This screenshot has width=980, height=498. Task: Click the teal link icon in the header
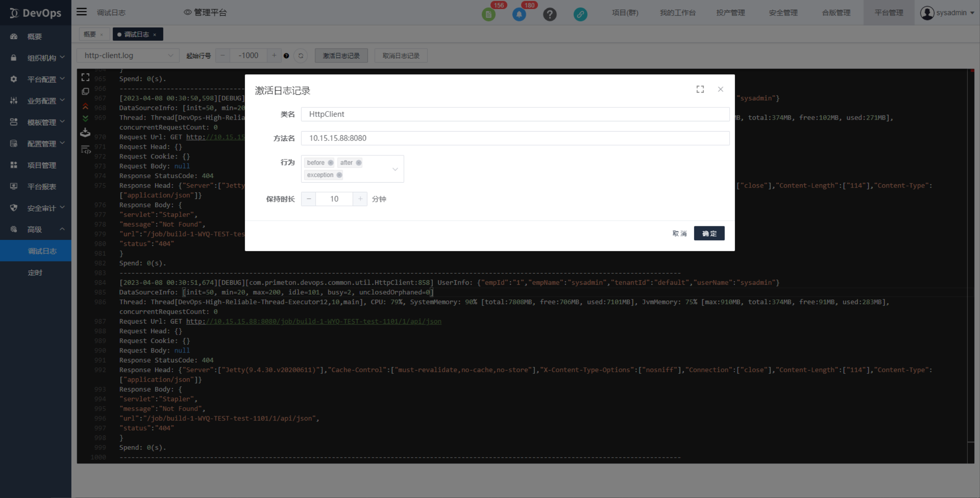[580, 14]
